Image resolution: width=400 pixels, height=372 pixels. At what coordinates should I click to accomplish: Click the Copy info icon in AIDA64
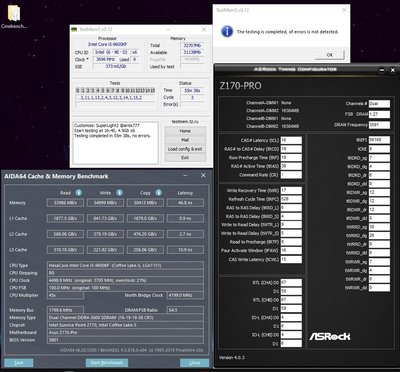(x=159, y=193)
